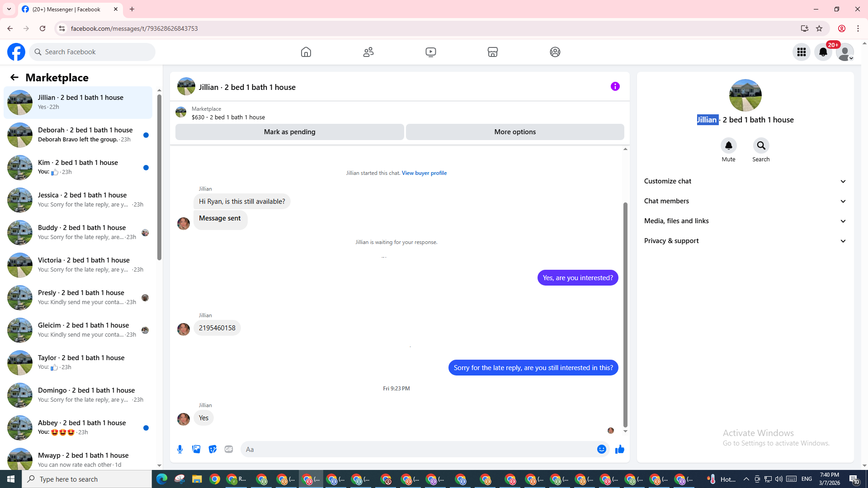
Task: Open Taylor conversation in list
Action: 78,363
